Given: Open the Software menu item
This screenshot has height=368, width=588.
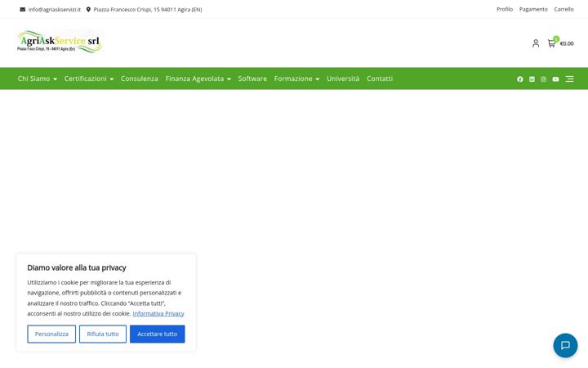Looking at the screenshot, I should click(252, 79).
